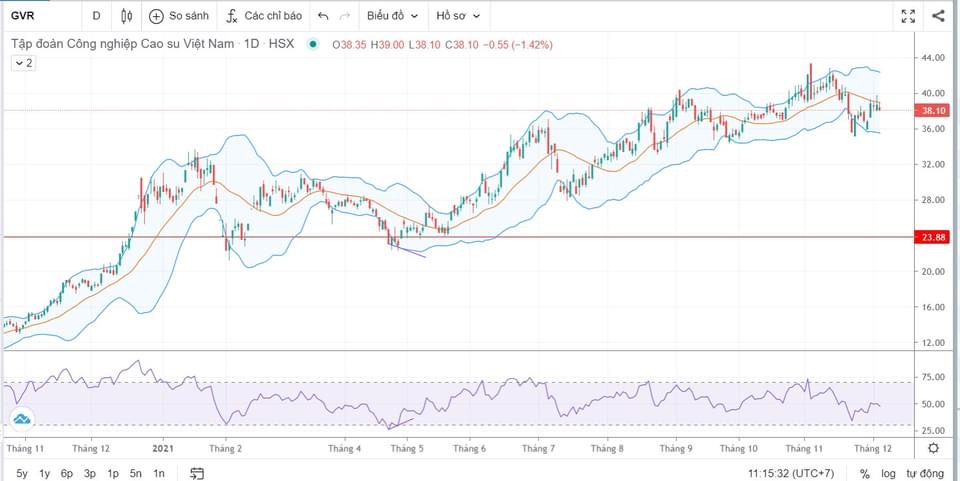Toggle tự động auto scale
This screenshot has width=960, height=481.
pyautogui.click(x=924, y=474)
